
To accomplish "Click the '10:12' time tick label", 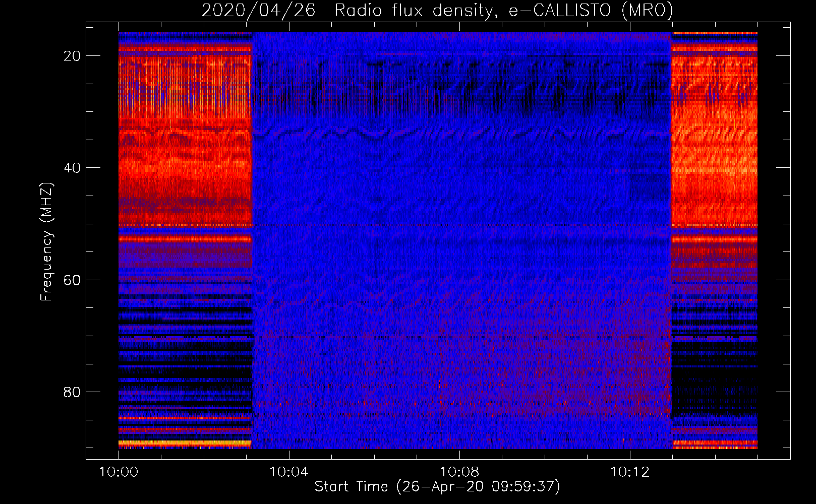I will pyautogui.click(x=630, y=472).
